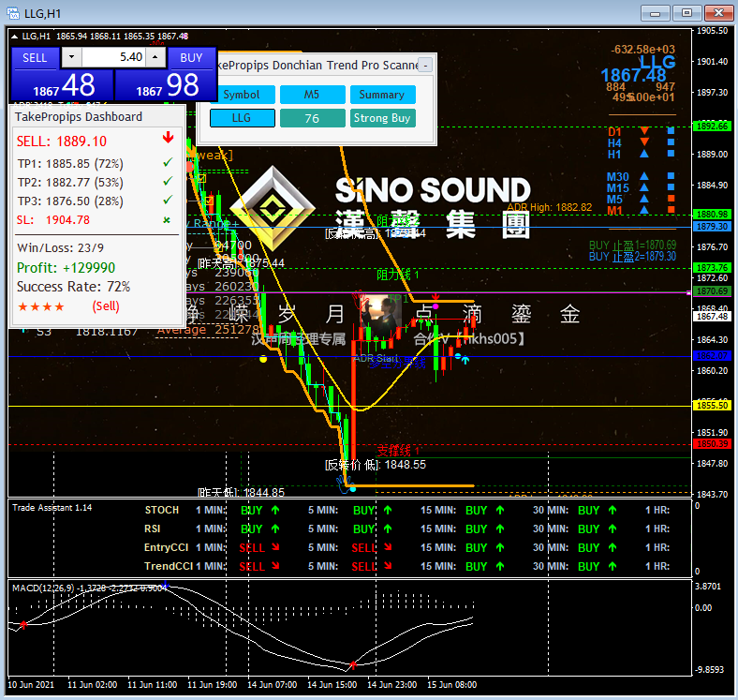Click the orange down arrow next to H4
Viewport: 738px width, 700px height.
tap(644, 141)
